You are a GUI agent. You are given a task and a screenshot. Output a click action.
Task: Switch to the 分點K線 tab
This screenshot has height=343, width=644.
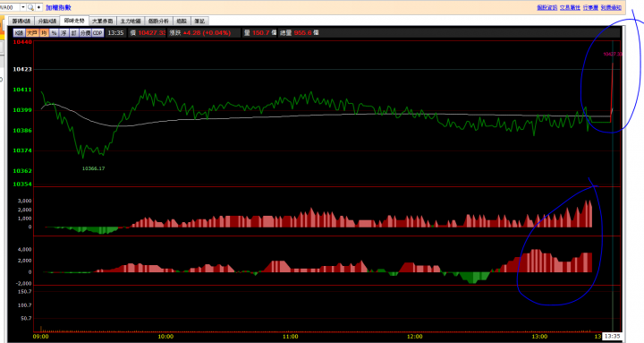tap(47, 21)
